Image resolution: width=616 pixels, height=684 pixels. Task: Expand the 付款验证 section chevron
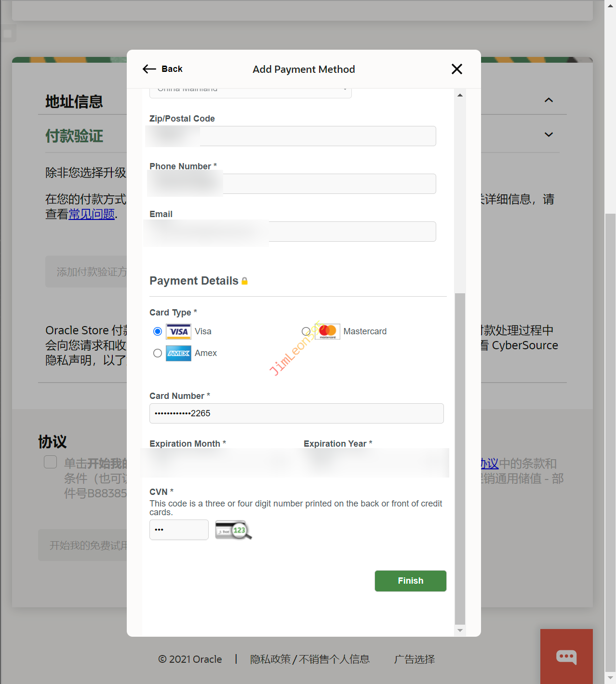coord(549,135)
